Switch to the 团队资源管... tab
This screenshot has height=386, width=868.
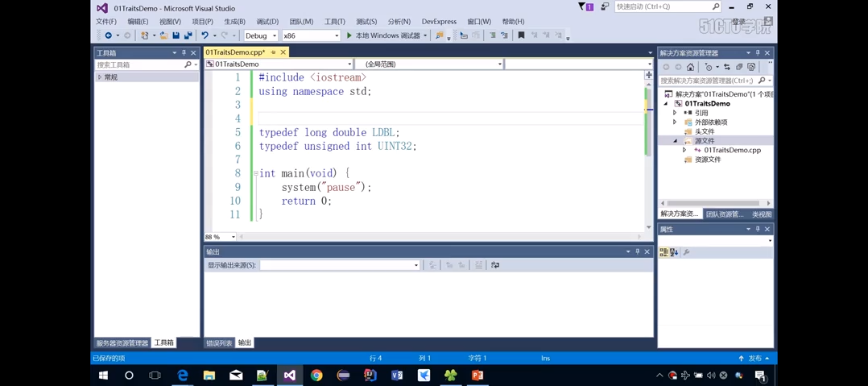coord(725,214)
